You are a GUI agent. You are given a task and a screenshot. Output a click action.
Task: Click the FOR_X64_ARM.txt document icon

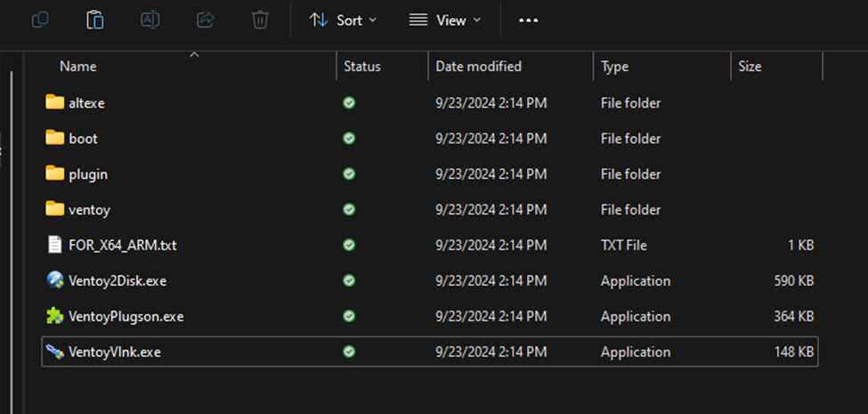[55, 245]
